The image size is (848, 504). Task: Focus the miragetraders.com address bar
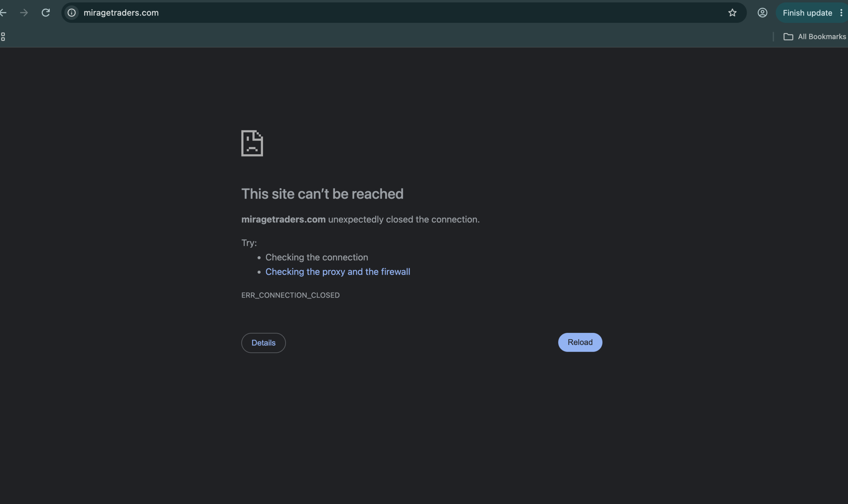(404, 13)
